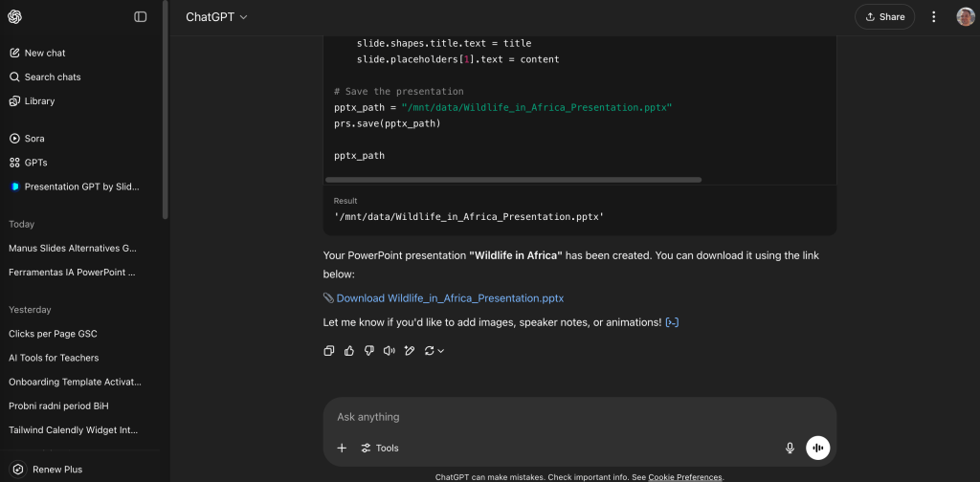Download Wildlife_in_Africa_Presentation.pptx link
This screenshot has height=482, width=980.
coord(450,298)
